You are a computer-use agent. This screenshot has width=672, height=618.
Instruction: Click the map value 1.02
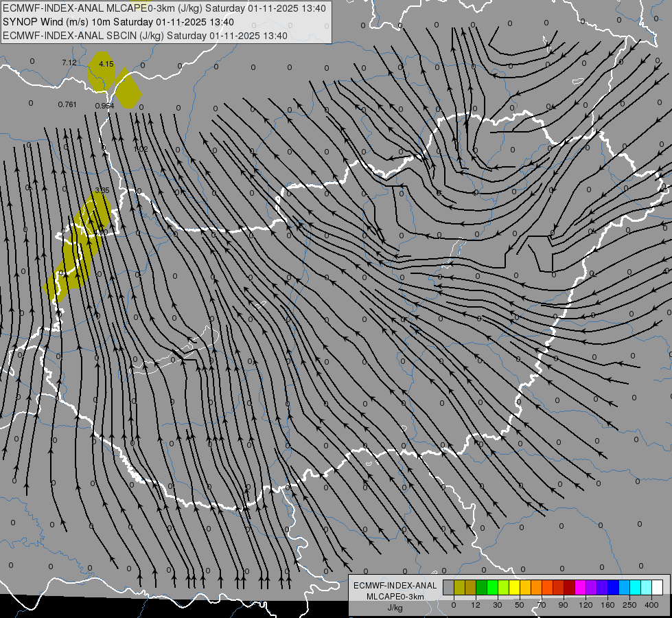(x=141, y=149)
